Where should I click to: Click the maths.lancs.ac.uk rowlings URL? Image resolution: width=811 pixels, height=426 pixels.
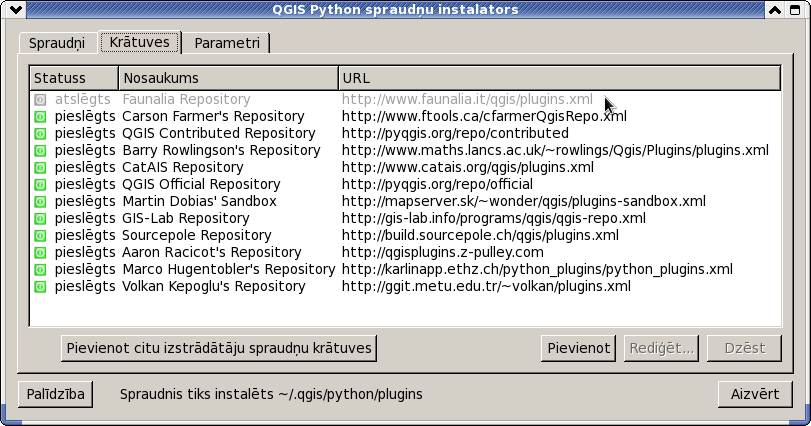point(555,150)
